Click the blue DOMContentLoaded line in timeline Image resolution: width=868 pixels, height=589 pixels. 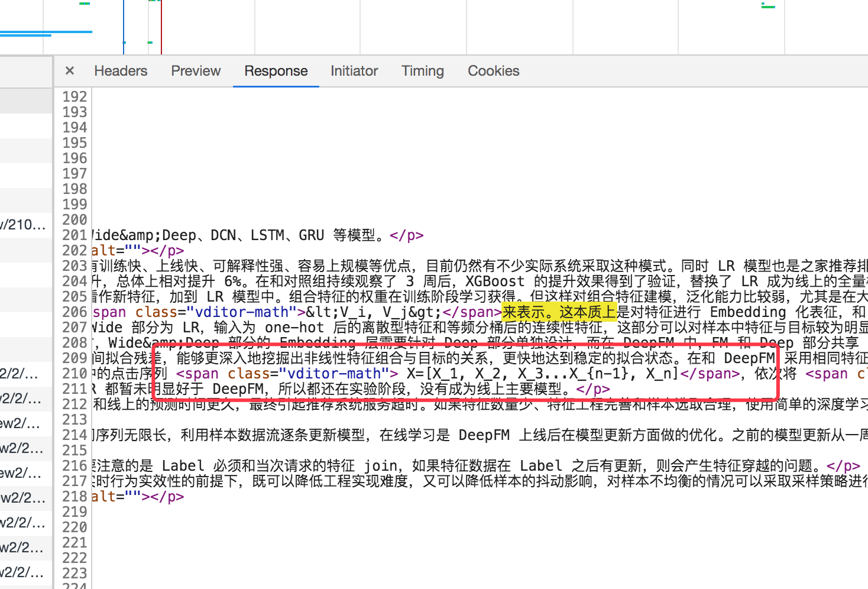[x=124, y=27]
